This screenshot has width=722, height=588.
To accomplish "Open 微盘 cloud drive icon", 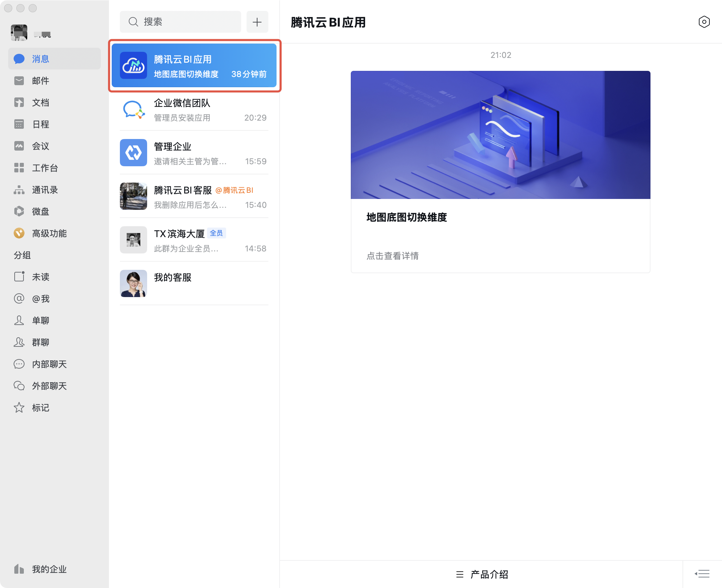I will (x=19, y=212).
